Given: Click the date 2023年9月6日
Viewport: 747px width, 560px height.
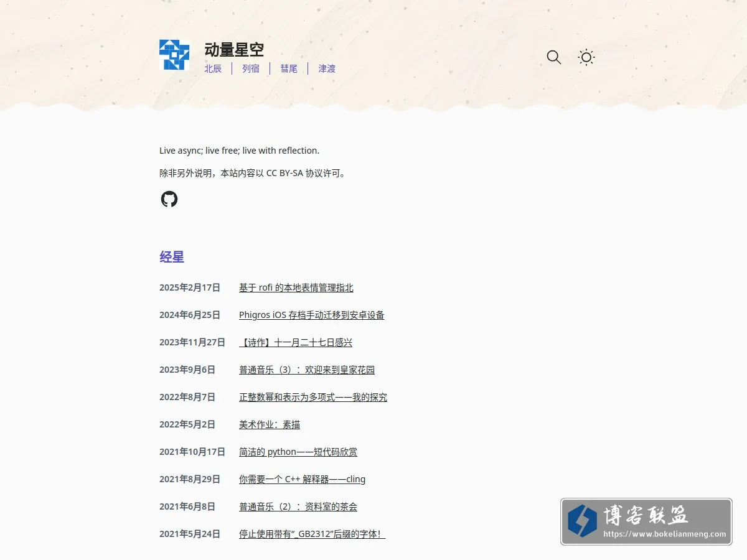Looking at the screenshot, I should click(187, 370).
